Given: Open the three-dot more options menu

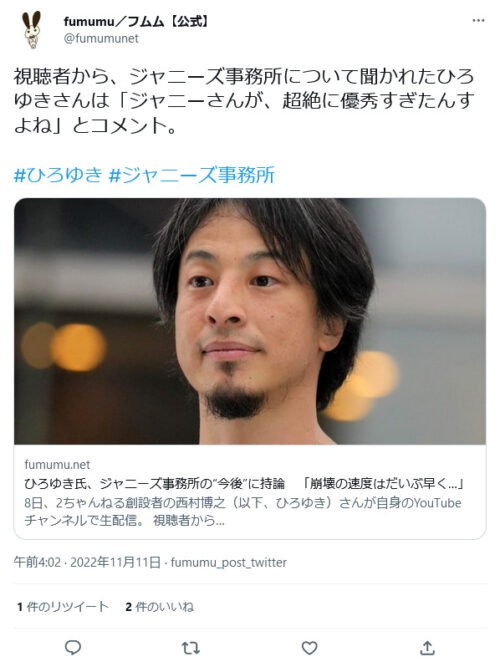Looking at the screenshot, I should click(478, 20).
